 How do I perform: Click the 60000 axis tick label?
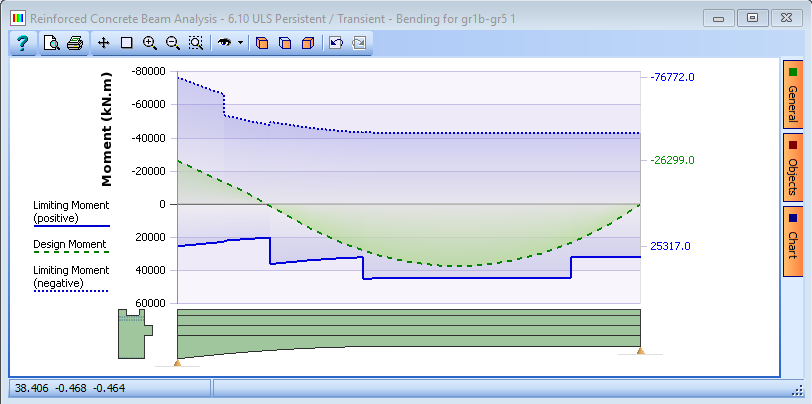click(152, 303)
